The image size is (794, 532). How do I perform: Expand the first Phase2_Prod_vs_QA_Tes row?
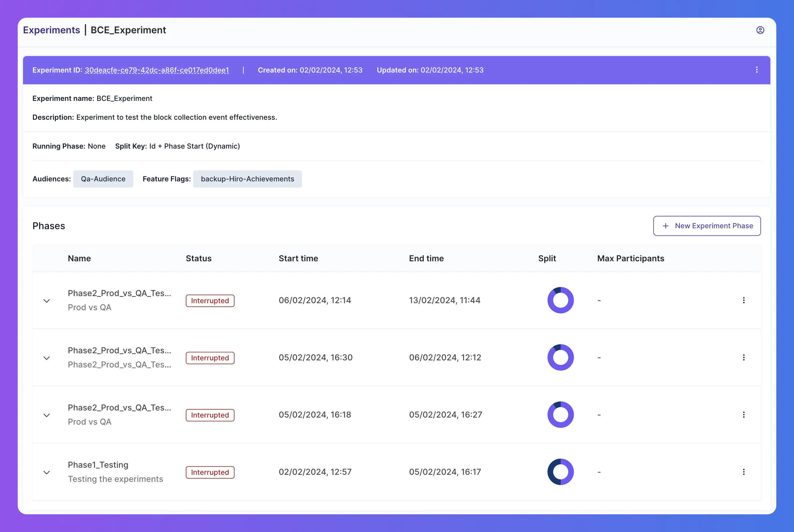point(47,301)
